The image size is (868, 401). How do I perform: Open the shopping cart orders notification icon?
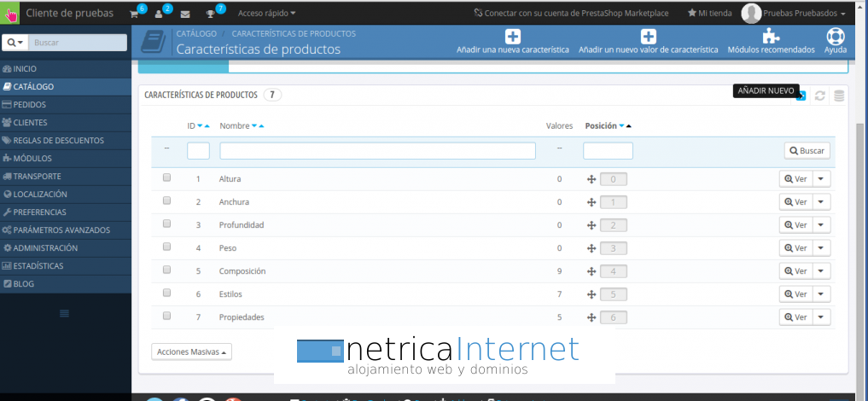tap(135, 14)
